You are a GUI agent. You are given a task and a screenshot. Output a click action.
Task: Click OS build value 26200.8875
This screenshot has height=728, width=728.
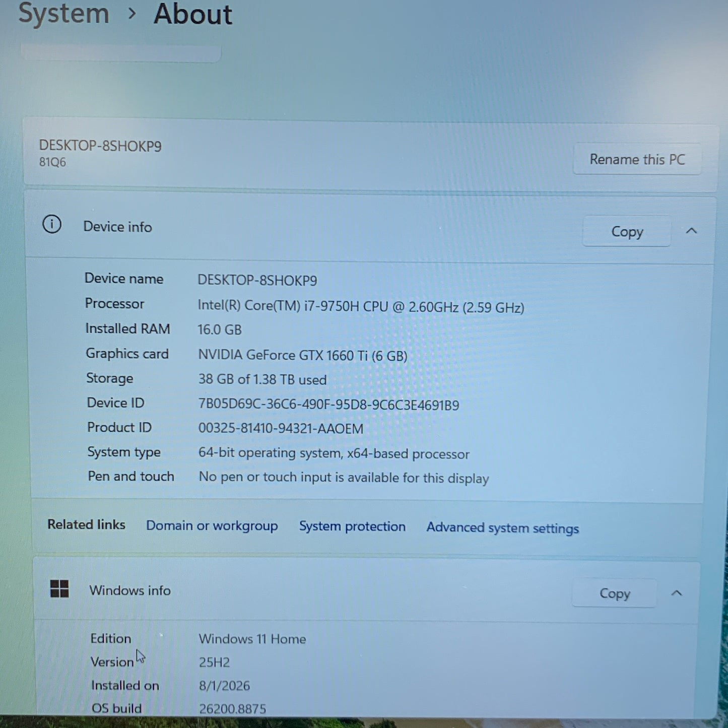[x=232, y=709]
